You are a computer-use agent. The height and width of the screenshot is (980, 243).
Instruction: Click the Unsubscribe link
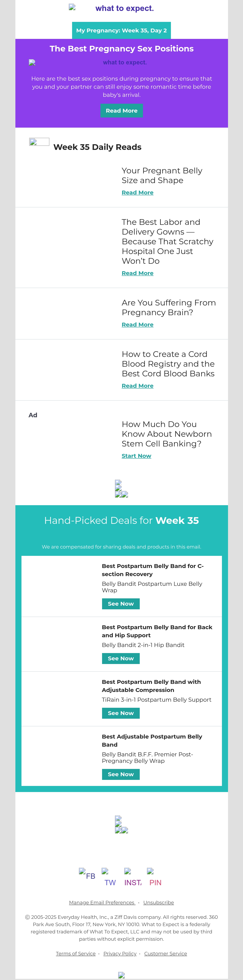coord(159,902)
